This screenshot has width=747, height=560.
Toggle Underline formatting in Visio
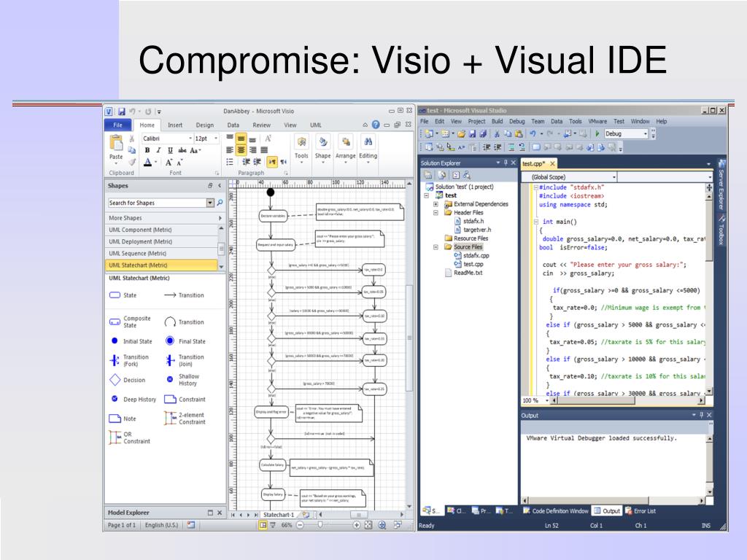169,150
